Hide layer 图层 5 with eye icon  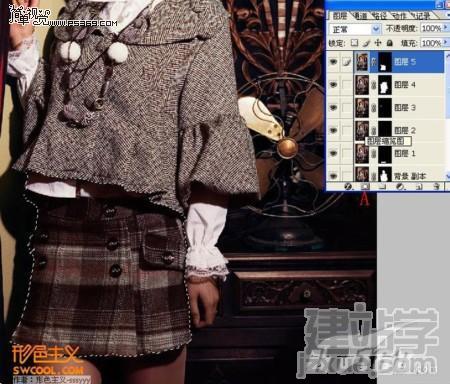point(333,62)
